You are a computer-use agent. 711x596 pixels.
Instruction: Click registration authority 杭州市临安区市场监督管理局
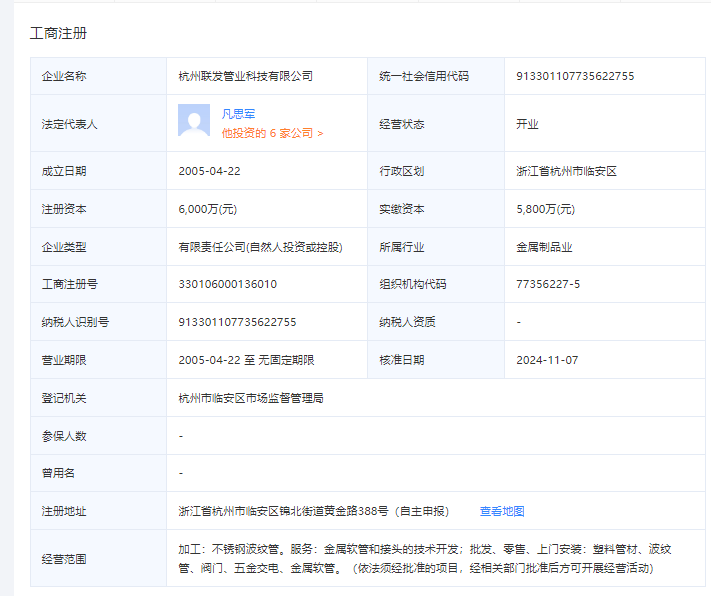(x=251, y=398)
